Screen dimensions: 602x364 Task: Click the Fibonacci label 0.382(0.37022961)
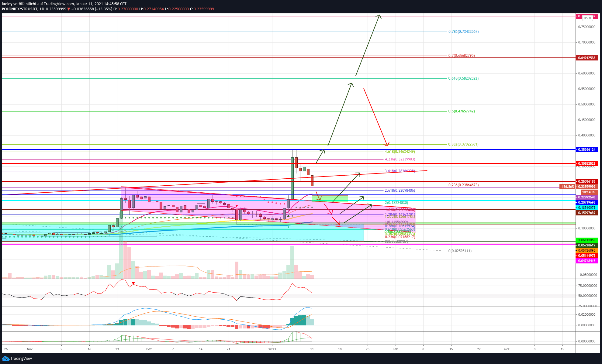(463, 144)
